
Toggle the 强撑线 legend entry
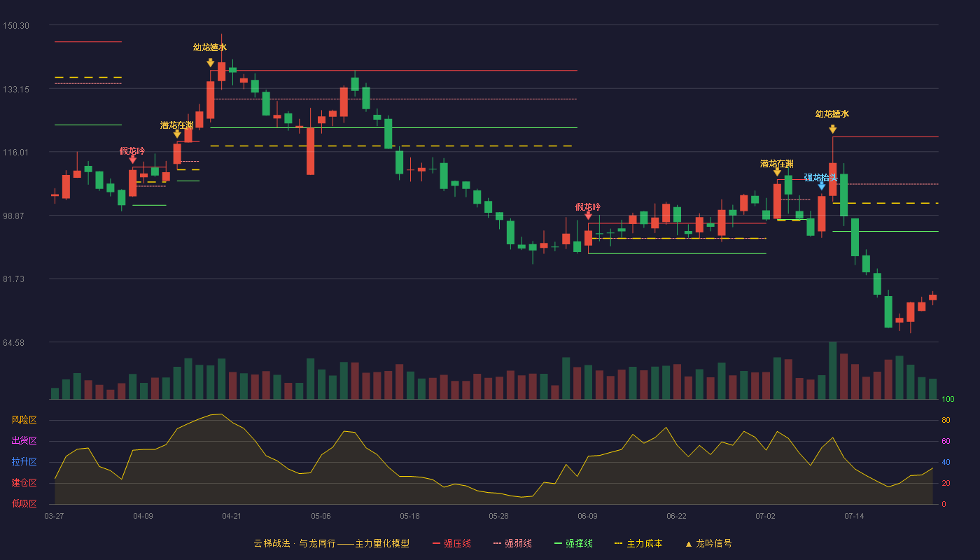pos(573,543)
